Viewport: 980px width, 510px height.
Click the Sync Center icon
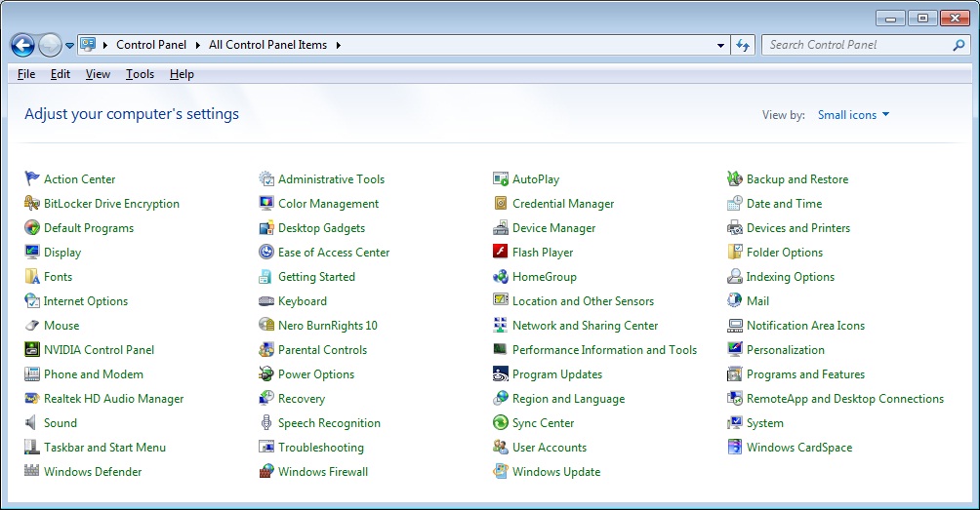click(x=501, y=422)
